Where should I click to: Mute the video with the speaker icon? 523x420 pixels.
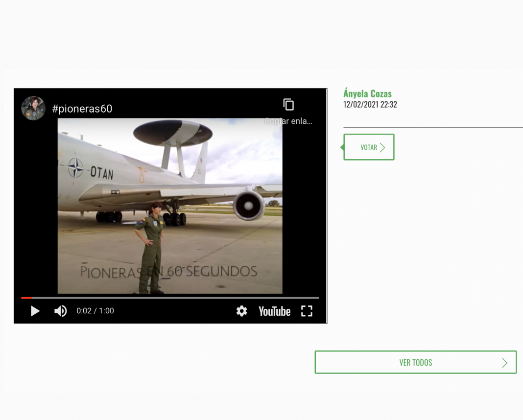tap(61, 311)
